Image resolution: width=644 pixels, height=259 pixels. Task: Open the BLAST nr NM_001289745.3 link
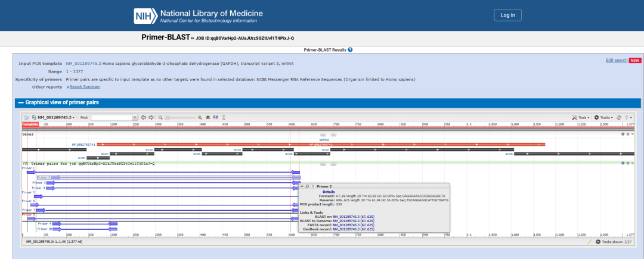click(353, 216)
